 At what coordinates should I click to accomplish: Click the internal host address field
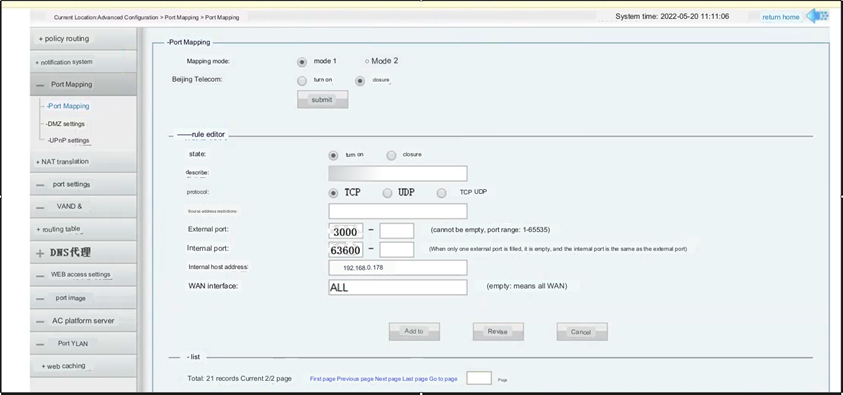click(398, 268)
